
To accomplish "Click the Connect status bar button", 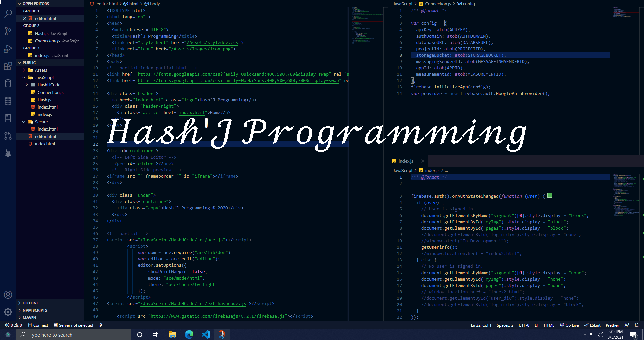I will pos(38,325).
